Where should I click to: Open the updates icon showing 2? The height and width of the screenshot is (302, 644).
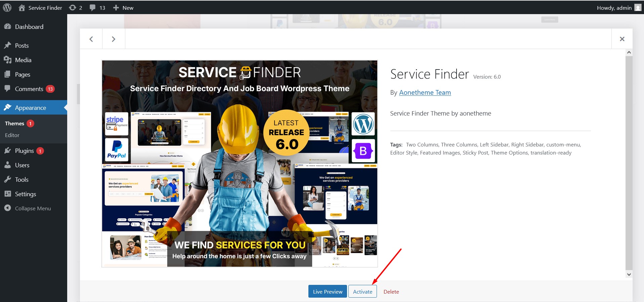(x=75, y=7)
